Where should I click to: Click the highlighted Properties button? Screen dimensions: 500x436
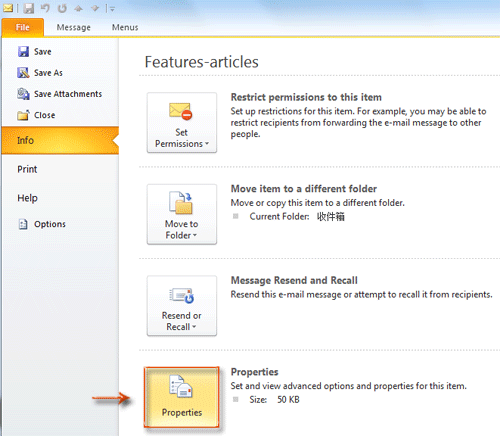182,397
